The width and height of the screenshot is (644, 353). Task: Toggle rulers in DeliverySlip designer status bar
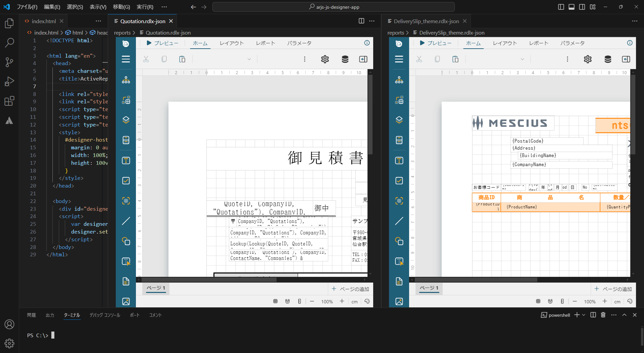tap(562, 301)
